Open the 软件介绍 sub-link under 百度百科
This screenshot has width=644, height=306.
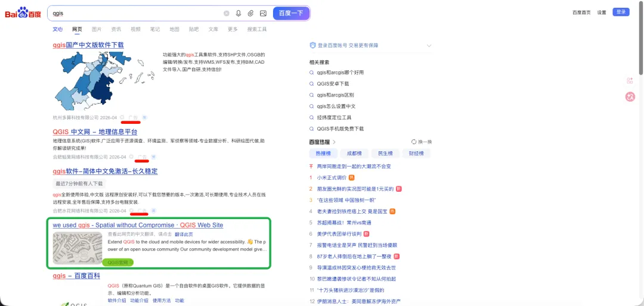click(117, 301)
